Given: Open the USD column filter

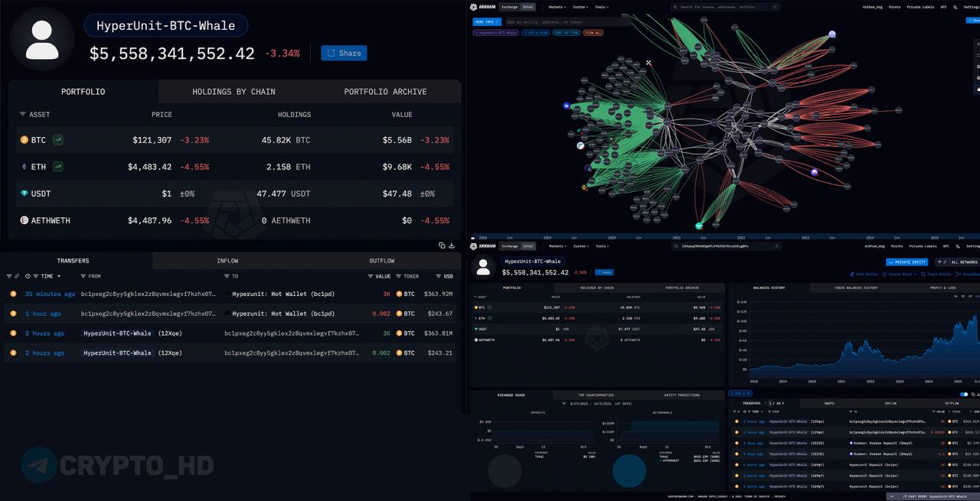Looking at the screenshot, I should [439, 276].
